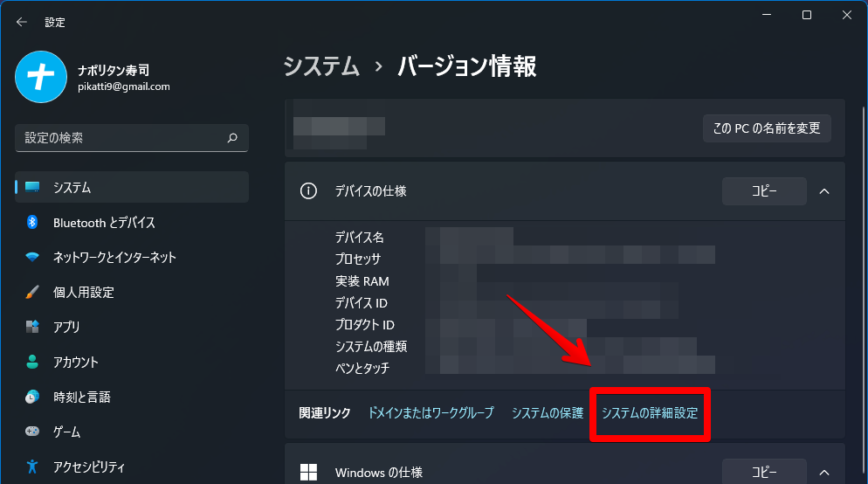Close the Settings window
Viewport: 868px width, 484px height.
847,15
